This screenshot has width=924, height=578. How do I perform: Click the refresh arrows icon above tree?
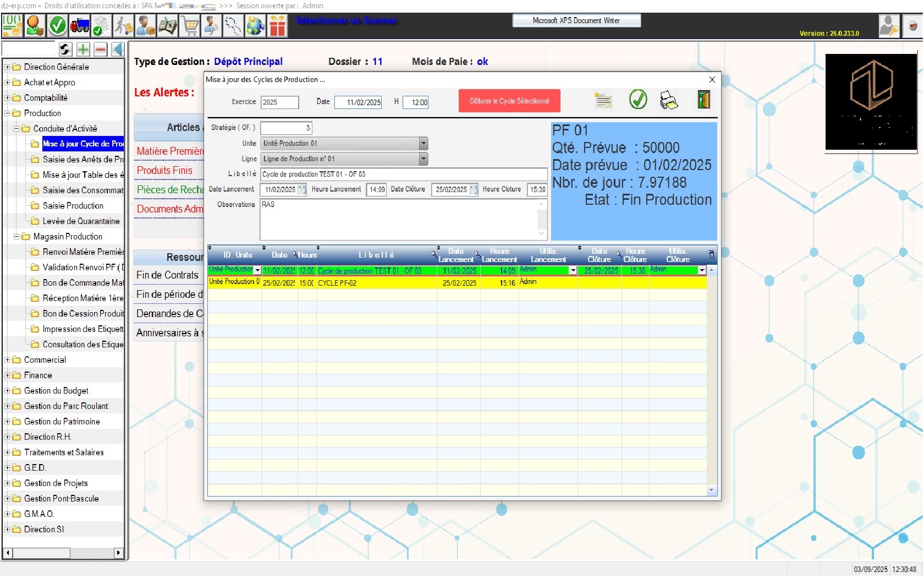(65, 50)
